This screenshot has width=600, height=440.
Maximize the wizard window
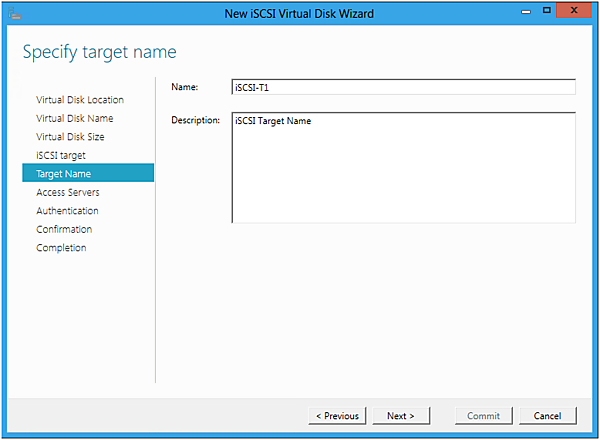(x=546, y=11)
